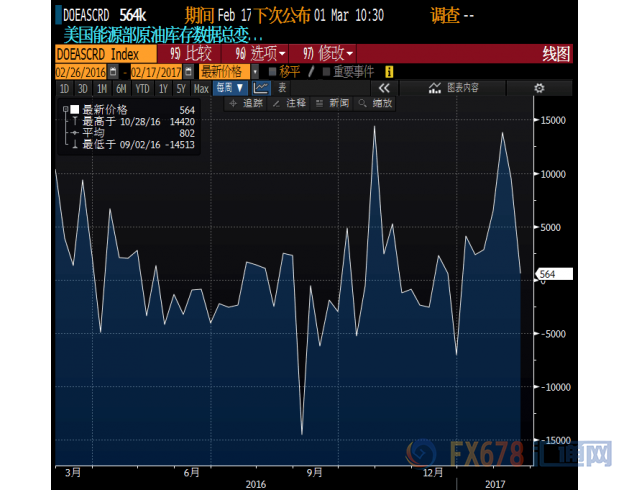Open chart settings with gear icon

[538, 88]
